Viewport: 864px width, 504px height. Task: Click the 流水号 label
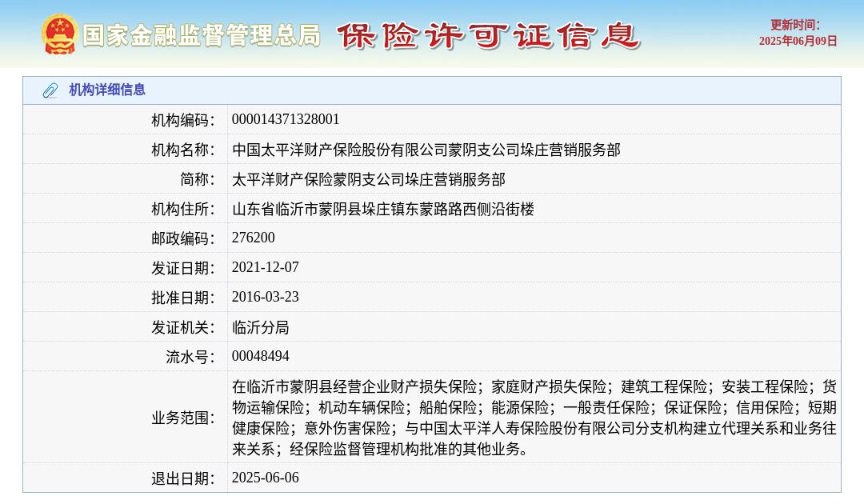[x=190, y=357]
